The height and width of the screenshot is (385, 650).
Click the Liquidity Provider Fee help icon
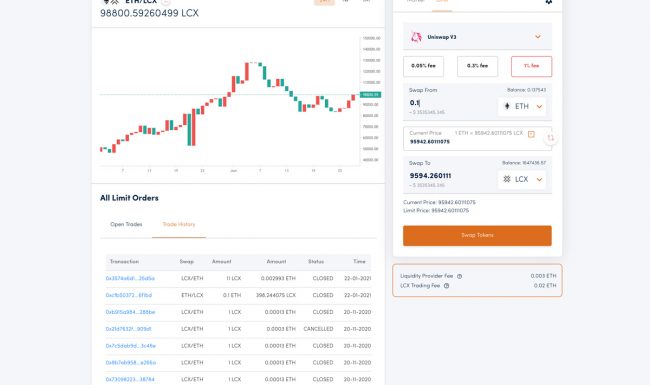tap(459, 276)
